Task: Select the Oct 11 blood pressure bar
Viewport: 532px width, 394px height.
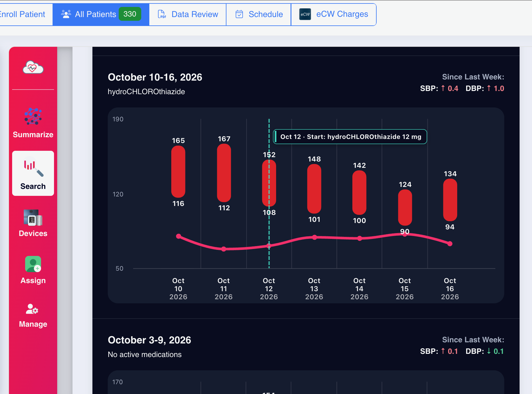Action: (x=224, y=173)
